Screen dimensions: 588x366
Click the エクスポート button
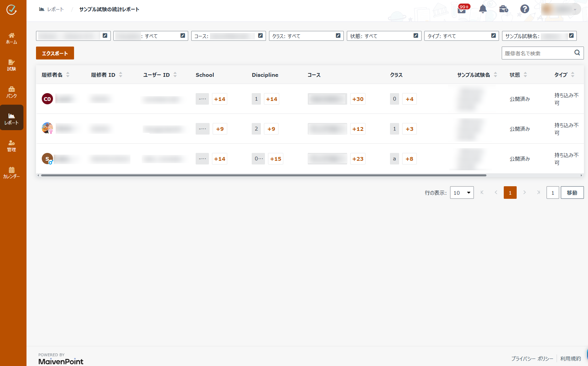tap(55, 53)
